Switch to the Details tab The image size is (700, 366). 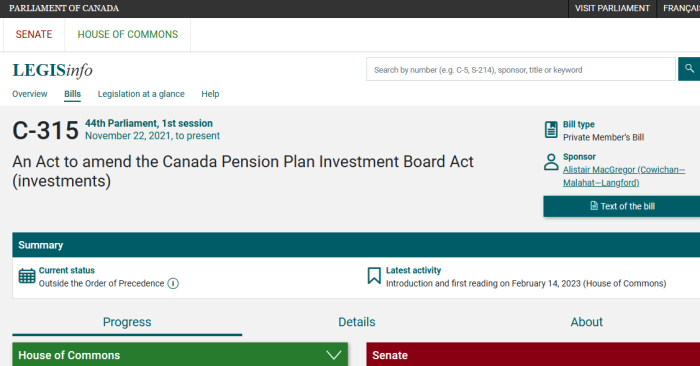tap(357, 322)
